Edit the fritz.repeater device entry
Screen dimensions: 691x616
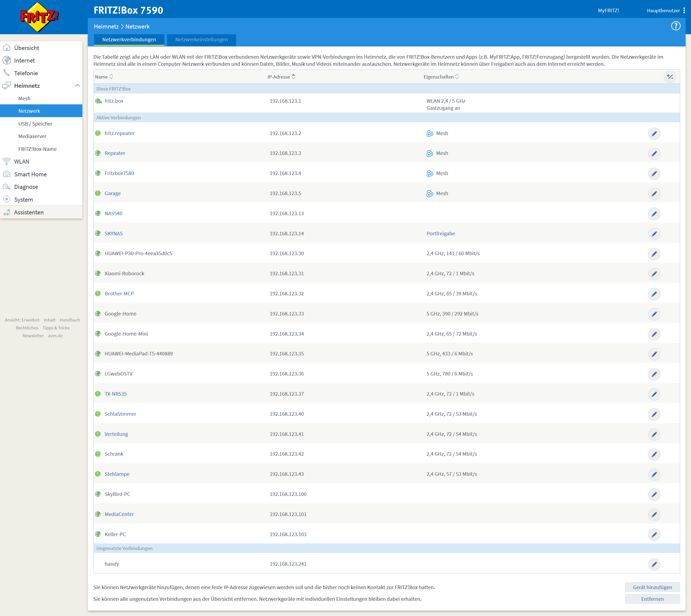coord(654,134)
